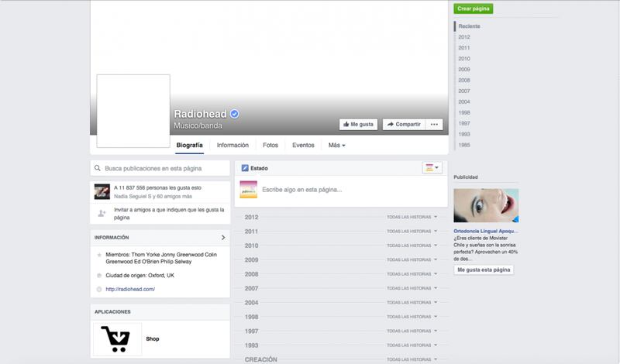Screen dimensions: 620x364
Task: Click Miembros text in Información panel
Action: pos(161,258)
